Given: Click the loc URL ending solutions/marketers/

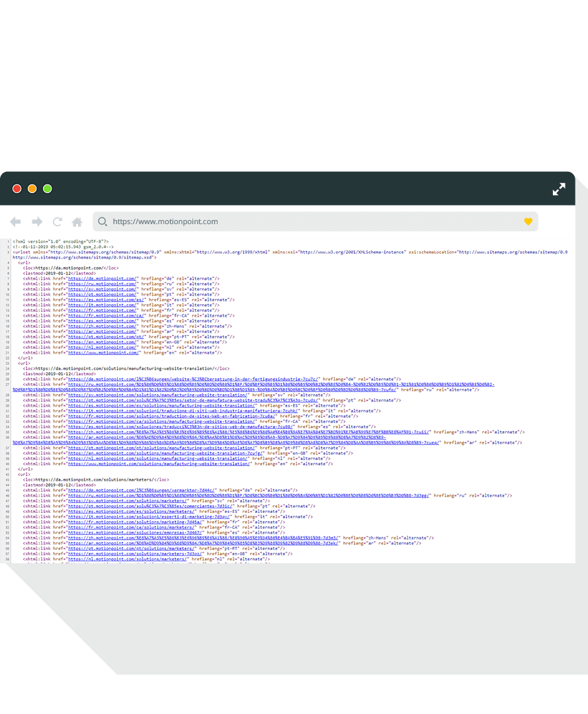Looking at the screenshot, I should click(95, 480).
